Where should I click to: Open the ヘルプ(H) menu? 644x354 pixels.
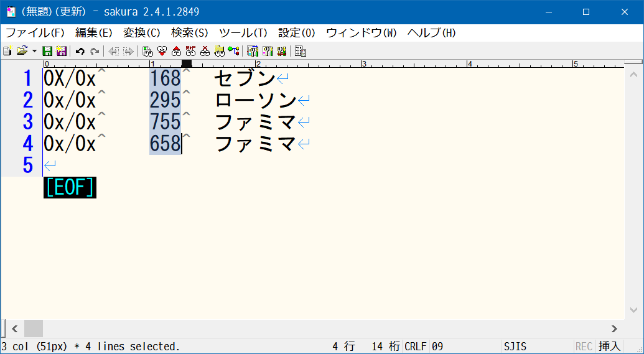(x=432, y=33)
